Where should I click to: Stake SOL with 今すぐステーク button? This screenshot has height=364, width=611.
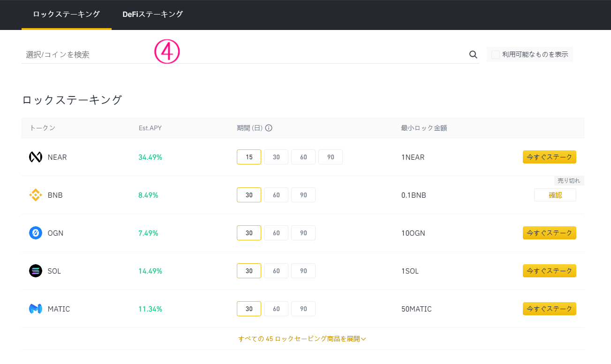[550, 271]
